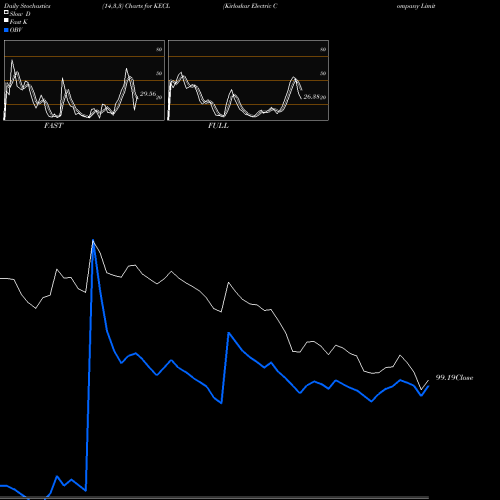This screenshot has width=500, height=500.
Task: Click the blue OBV legend swatch
Action: 6,30
